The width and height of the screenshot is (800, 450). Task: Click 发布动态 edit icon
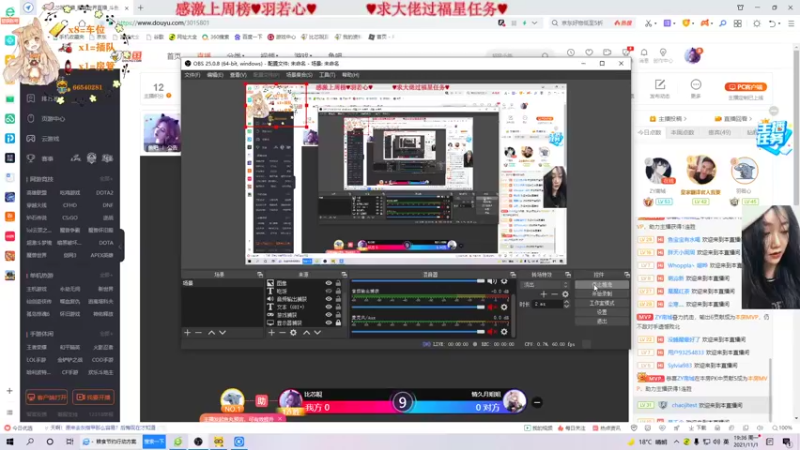tap(660, 84)
